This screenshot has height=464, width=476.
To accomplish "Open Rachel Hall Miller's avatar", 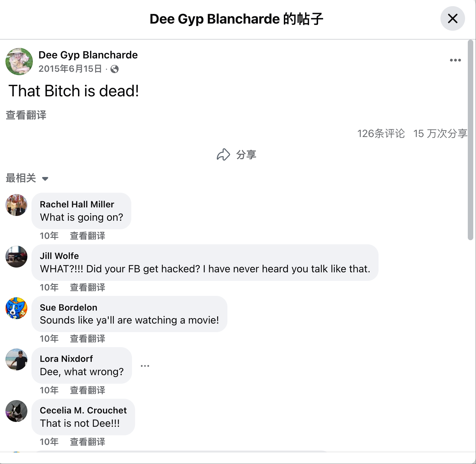I will pos(16,205).
